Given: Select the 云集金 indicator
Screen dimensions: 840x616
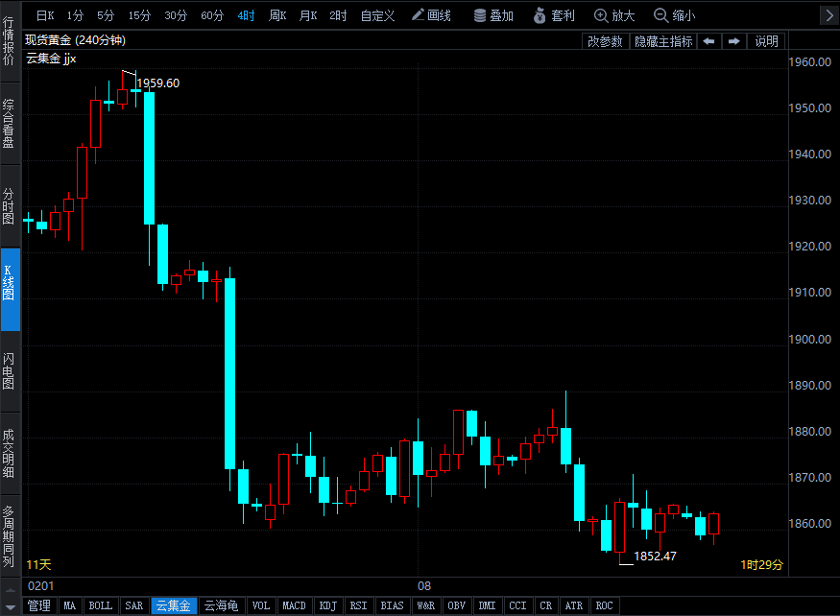Looking at the screenshot, I should point(174,605).
